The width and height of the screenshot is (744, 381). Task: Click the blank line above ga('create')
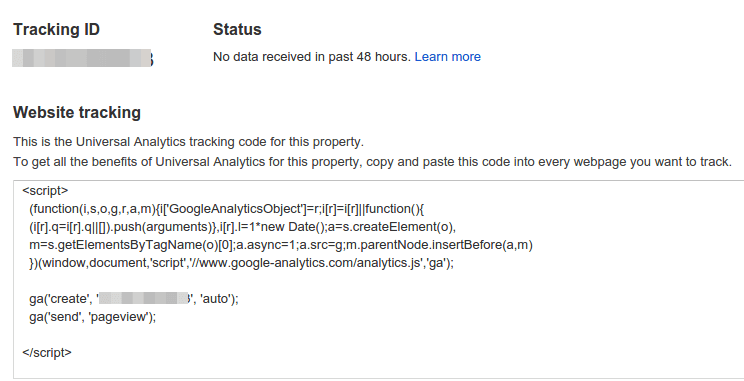379,281
